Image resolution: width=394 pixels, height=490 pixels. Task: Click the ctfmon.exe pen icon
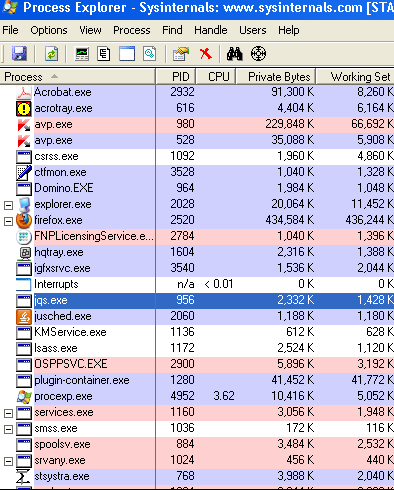click(x=24, y=172)
